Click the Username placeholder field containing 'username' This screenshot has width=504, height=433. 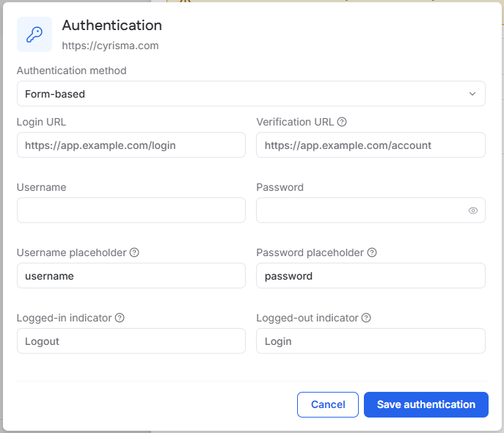(x=131, y=275)
